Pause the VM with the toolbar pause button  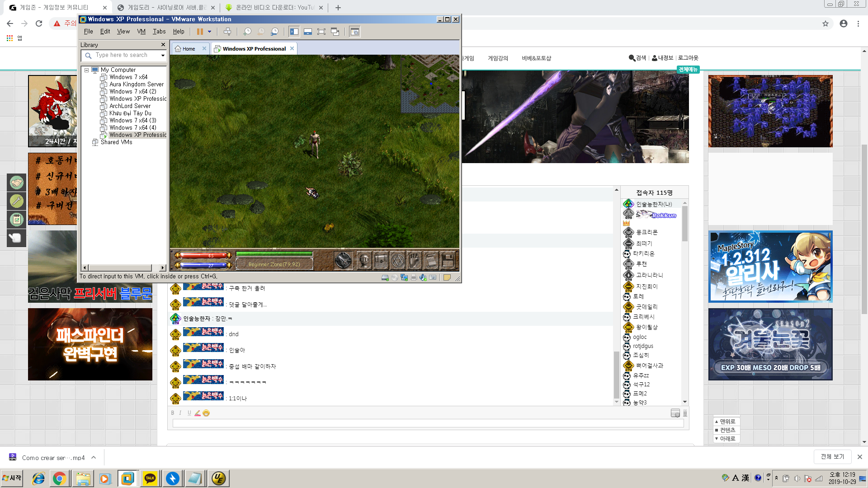(x=200, y=32)
